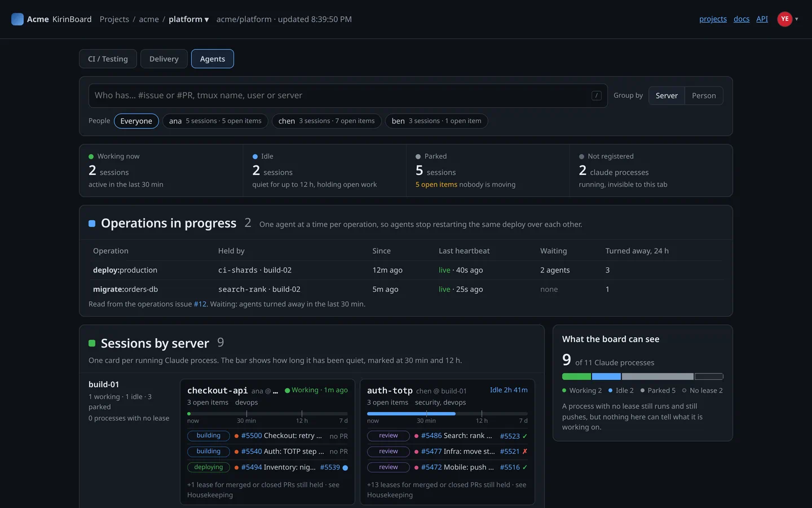Click the checkout-api quiet-time bar
812x508 pixels.
267,414
